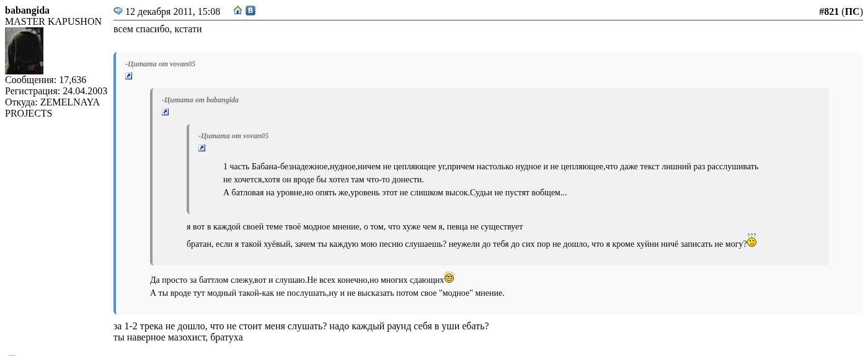This screenshot has width=868, height=356.
Task: Open the babangida username profile link
Action: (x=27, y=11)
